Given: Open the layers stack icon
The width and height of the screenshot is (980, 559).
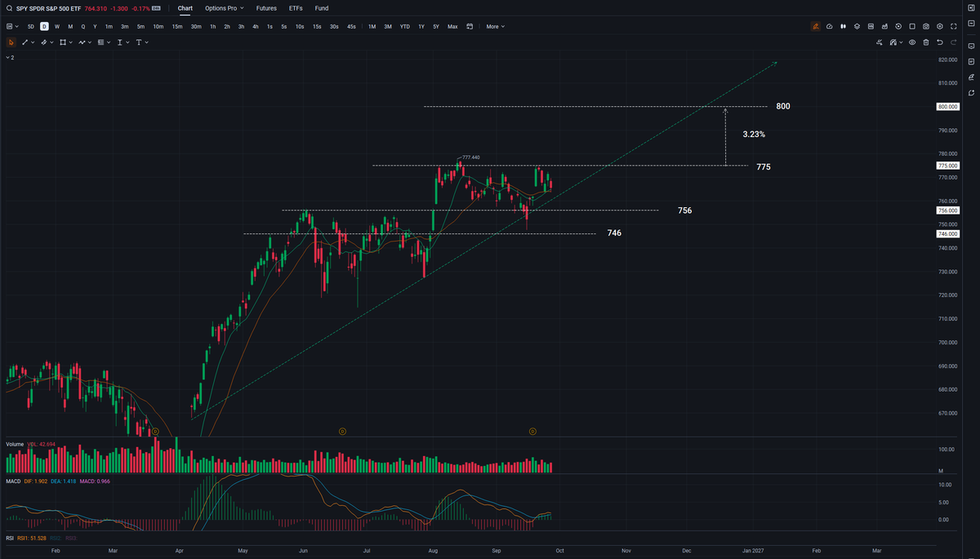Looking at the screenshot, I should click(x=857, y=26).
